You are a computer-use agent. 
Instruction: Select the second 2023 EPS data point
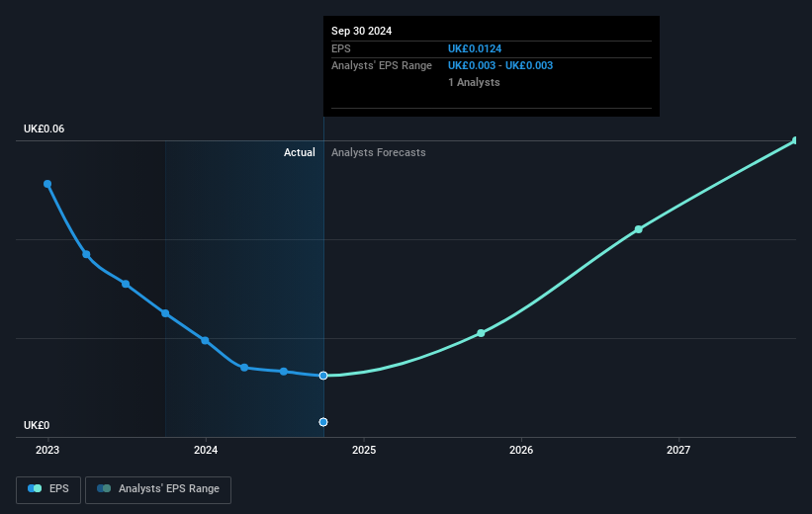pyautogui.click(x=86, y=255)
